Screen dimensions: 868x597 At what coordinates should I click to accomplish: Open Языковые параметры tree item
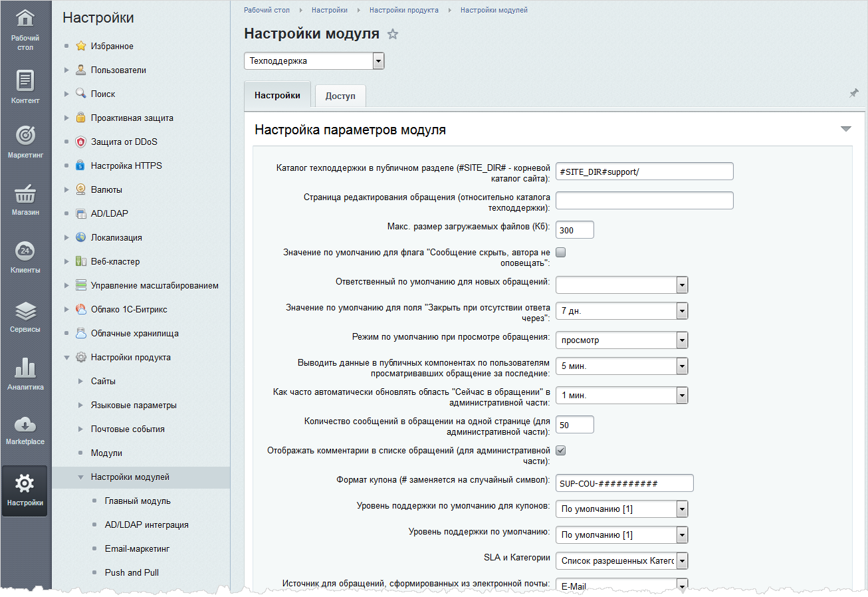134,405
